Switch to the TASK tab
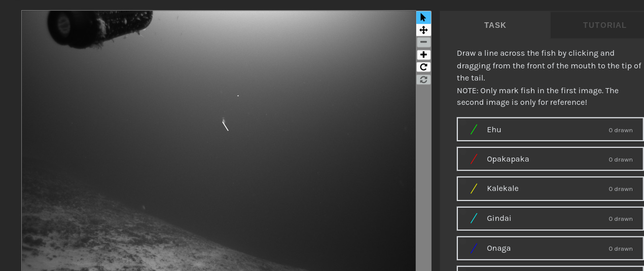 pyautogui.click(x=495, y=25)
